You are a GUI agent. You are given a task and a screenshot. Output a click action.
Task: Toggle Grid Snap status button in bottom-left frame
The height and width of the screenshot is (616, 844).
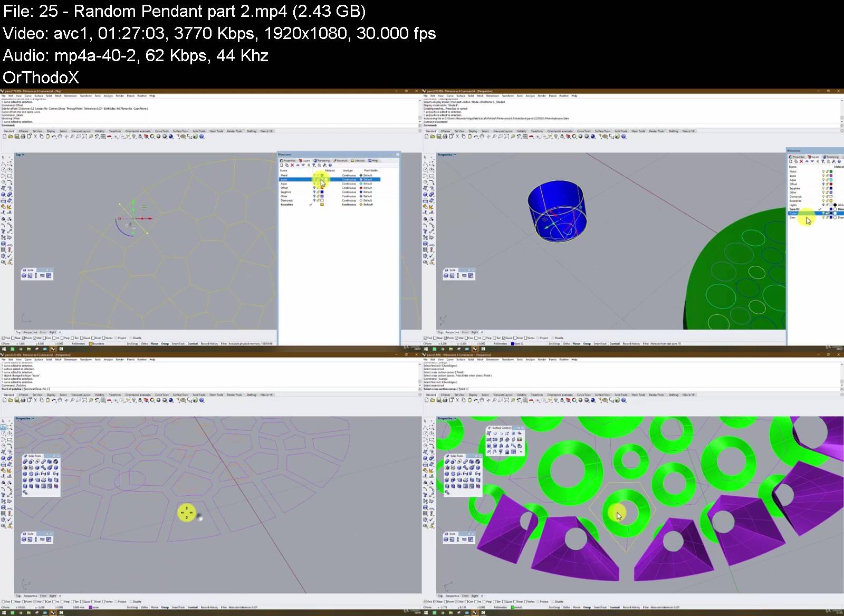(x=132, y=607)
